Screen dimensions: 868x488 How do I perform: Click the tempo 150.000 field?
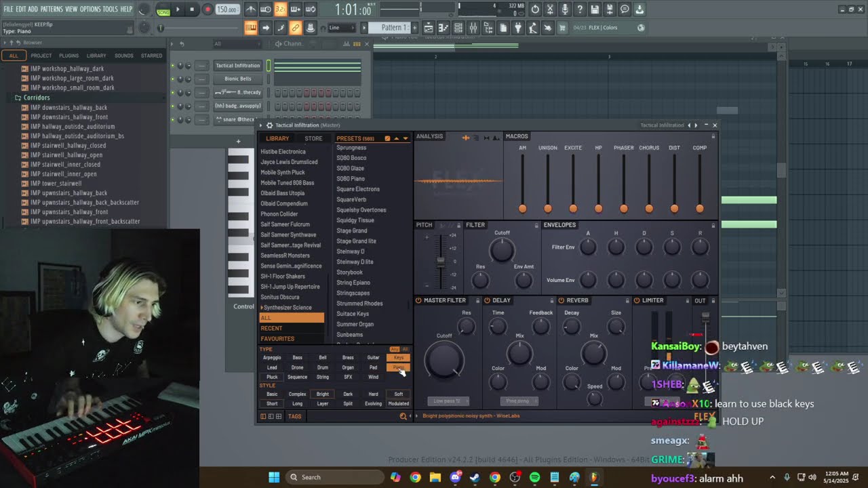(x=227, y=9)
